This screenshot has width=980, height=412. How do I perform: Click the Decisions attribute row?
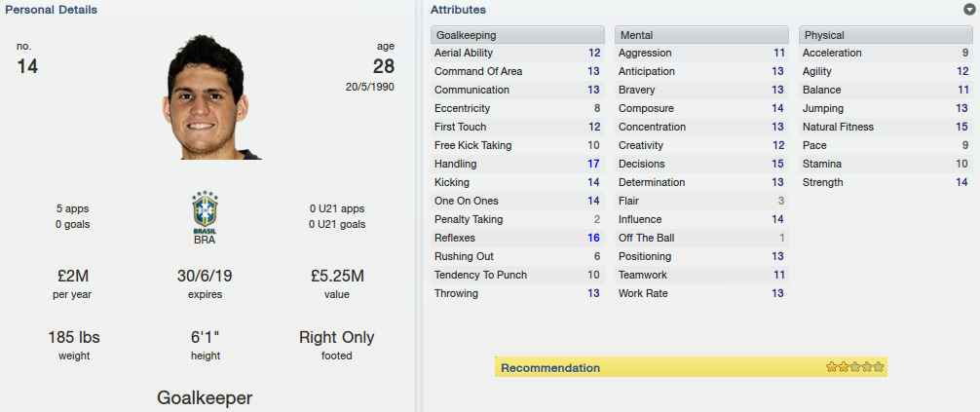click(x=701, y=164)
